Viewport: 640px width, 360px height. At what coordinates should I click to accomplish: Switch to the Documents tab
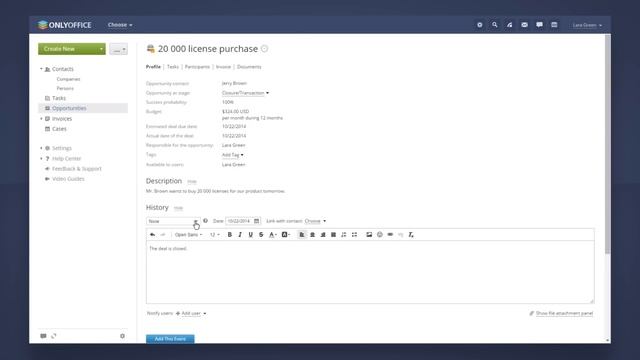coord(249,67)
